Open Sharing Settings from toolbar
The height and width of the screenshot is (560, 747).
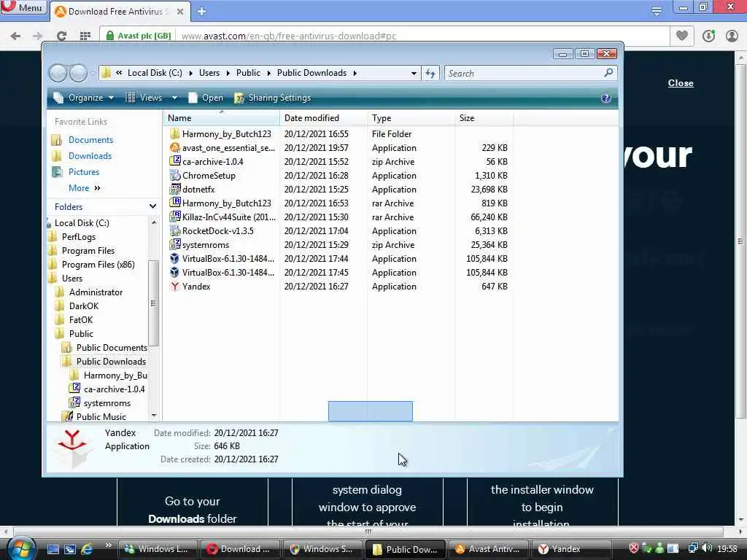(273, 98)
